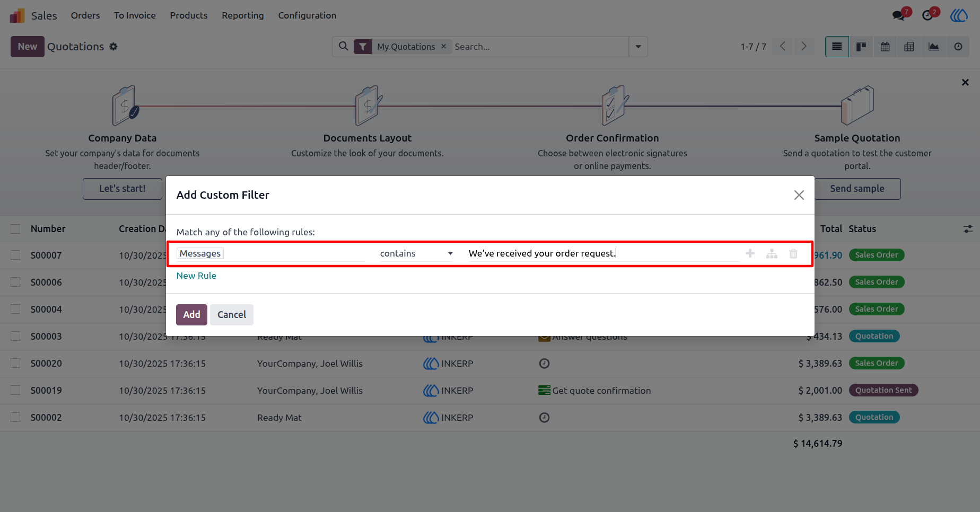The height and width of the screenshot is (512, 980).
Task: Open the discuss messages notification icon
Action: point(899,15)
